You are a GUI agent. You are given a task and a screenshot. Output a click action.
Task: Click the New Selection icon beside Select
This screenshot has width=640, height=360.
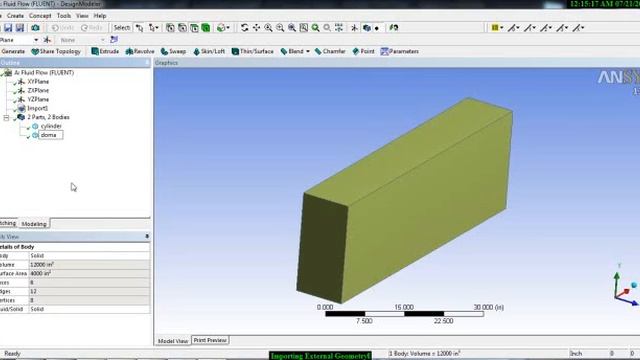[x=140, y=28]
